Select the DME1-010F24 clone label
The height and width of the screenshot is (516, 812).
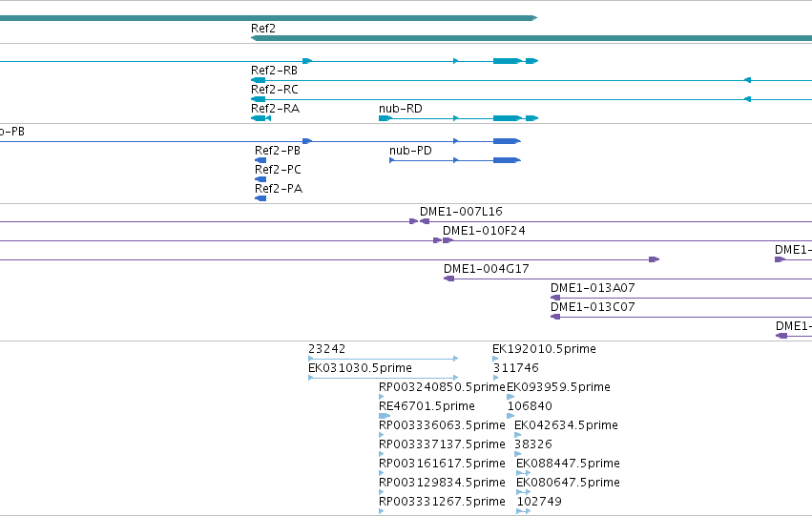[x=484, y=231]
